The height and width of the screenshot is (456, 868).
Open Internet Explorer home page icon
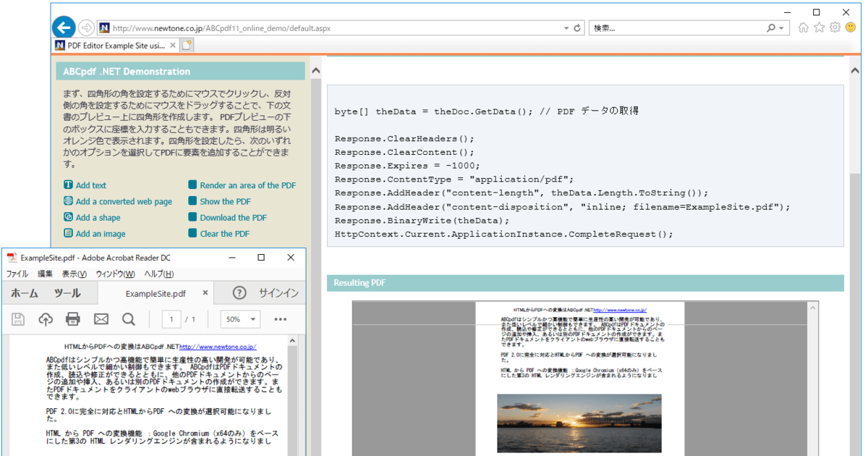pos(803,27)
